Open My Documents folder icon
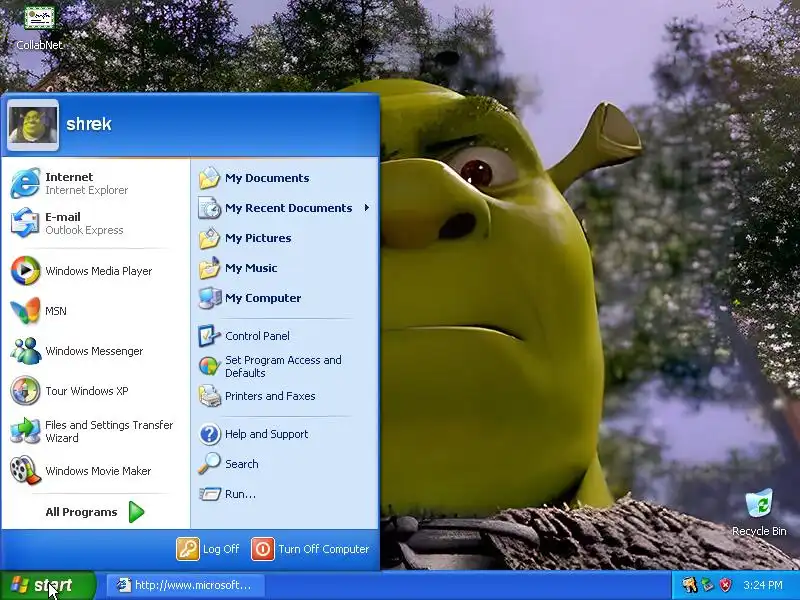Screen dimensions: 800x600 (209, 178)
